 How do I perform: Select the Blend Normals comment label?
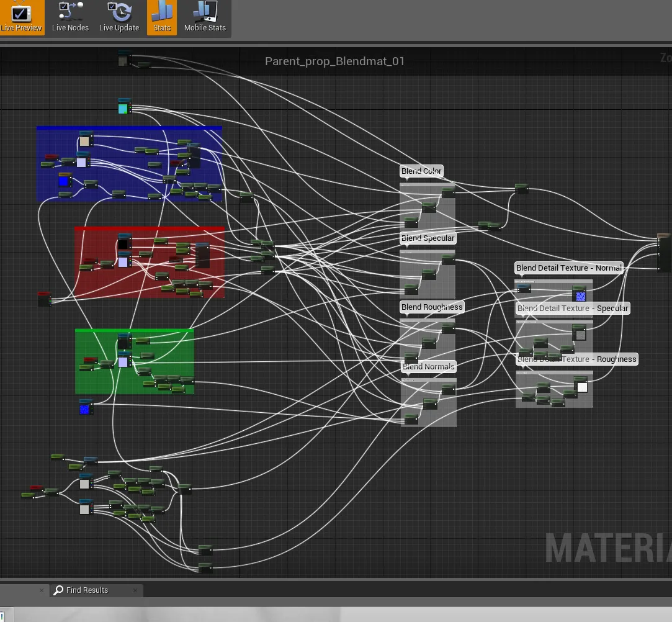coord(429,366)
